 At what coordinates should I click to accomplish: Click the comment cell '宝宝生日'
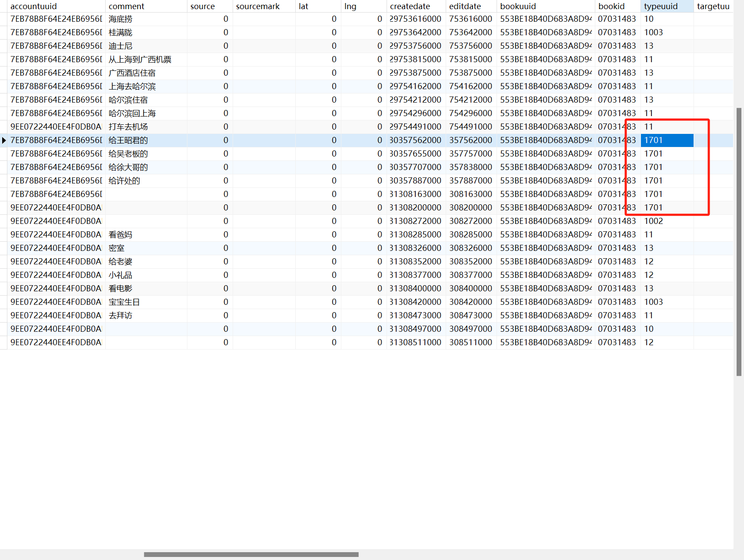[x=124, y=302]
